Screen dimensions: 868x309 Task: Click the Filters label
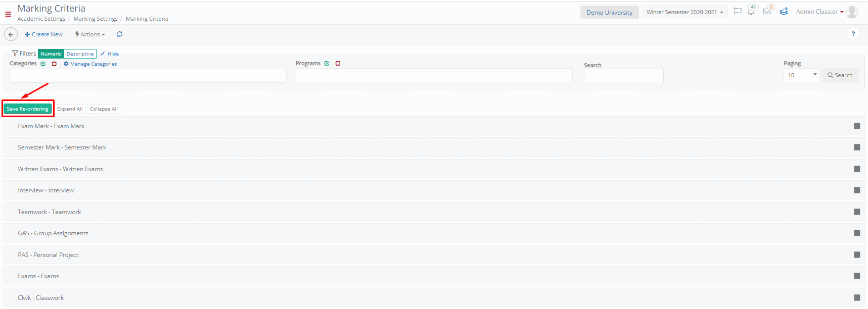click(24, 53)
